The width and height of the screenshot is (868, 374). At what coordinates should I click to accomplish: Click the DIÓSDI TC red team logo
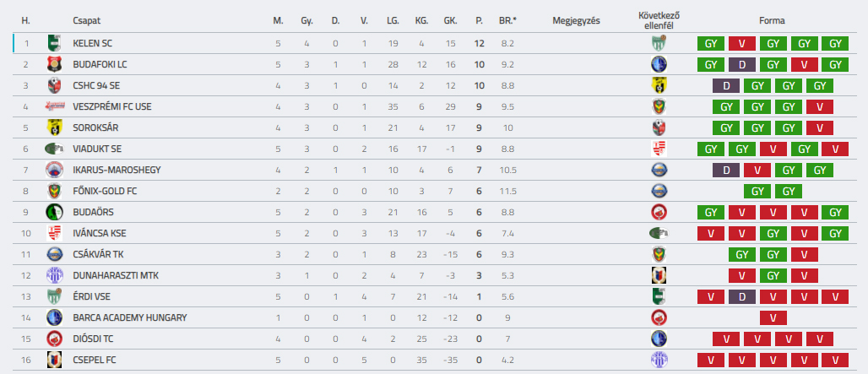[x=54, y=339]
